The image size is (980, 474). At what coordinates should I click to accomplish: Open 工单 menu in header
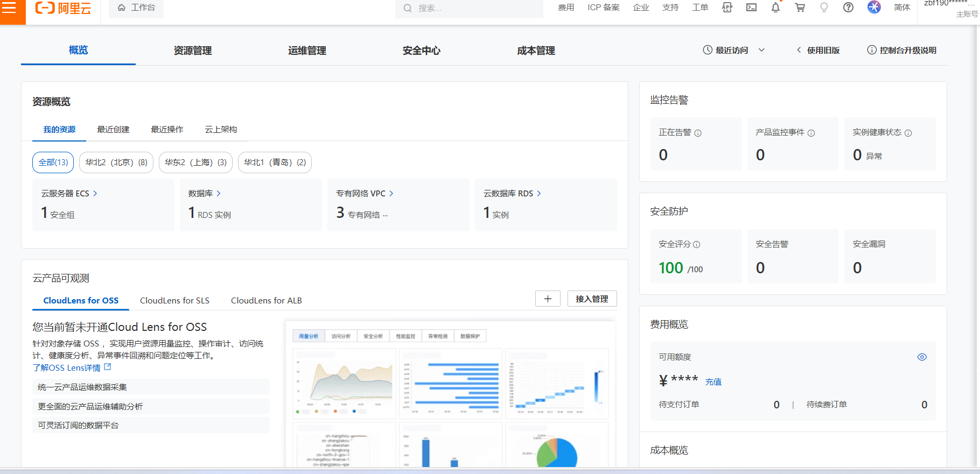tap(700, 8)
